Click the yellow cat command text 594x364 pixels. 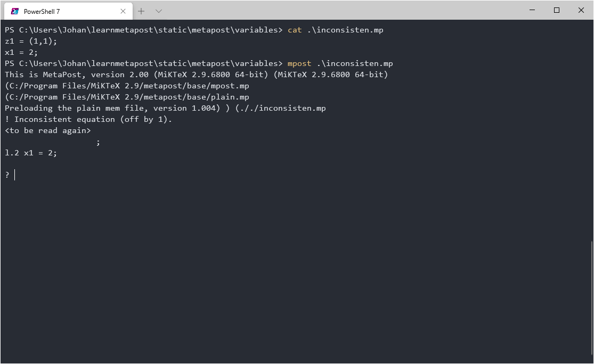[x=295, y=30]
